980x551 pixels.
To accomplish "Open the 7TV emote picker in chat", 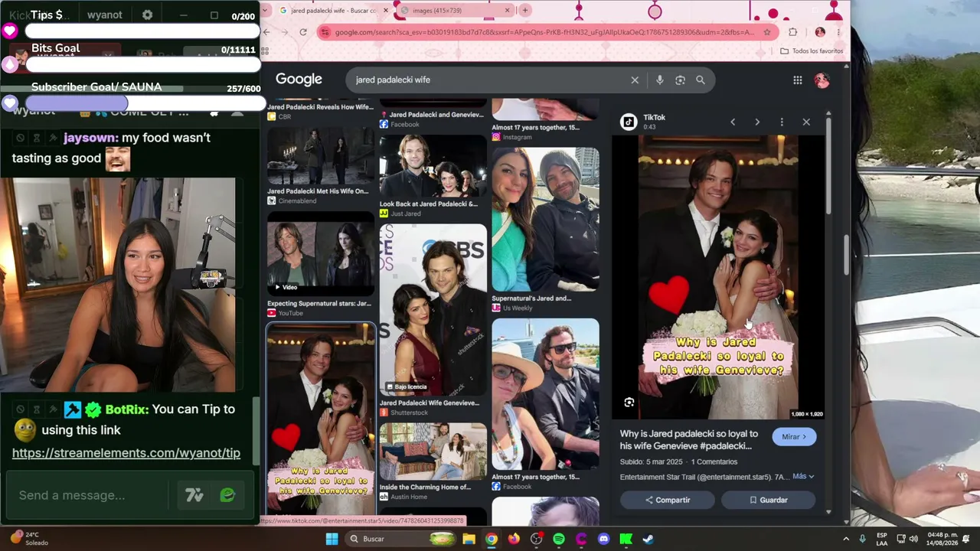I will pyautogui.click(x=194, y=496).
